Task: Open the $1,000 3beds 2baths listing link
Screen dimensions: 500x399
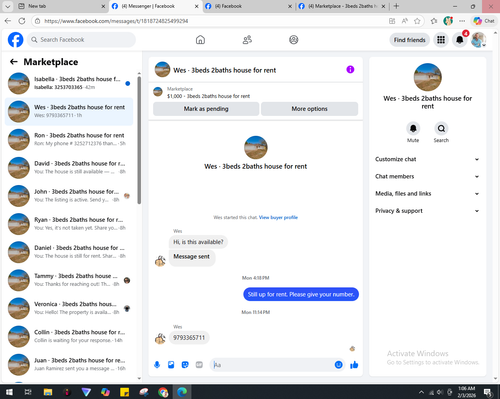Action: point(208,96)
